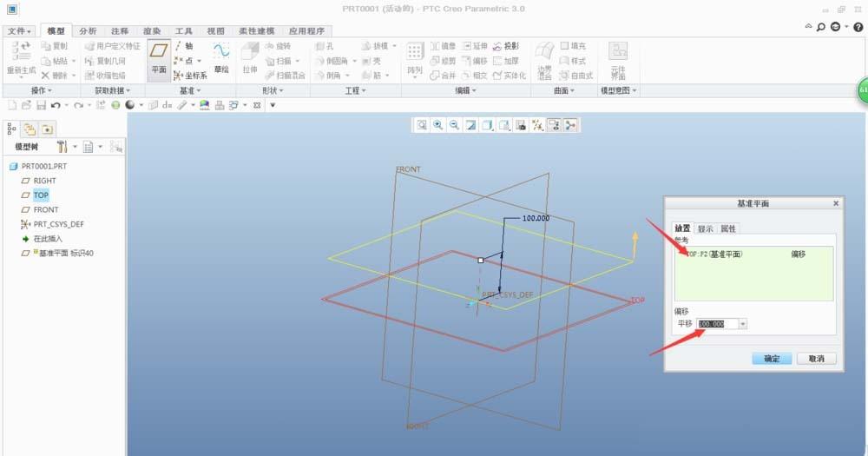868x456 pixels.
Task: Click the Open file icon in quick toolbar
Action: point(26,105)
